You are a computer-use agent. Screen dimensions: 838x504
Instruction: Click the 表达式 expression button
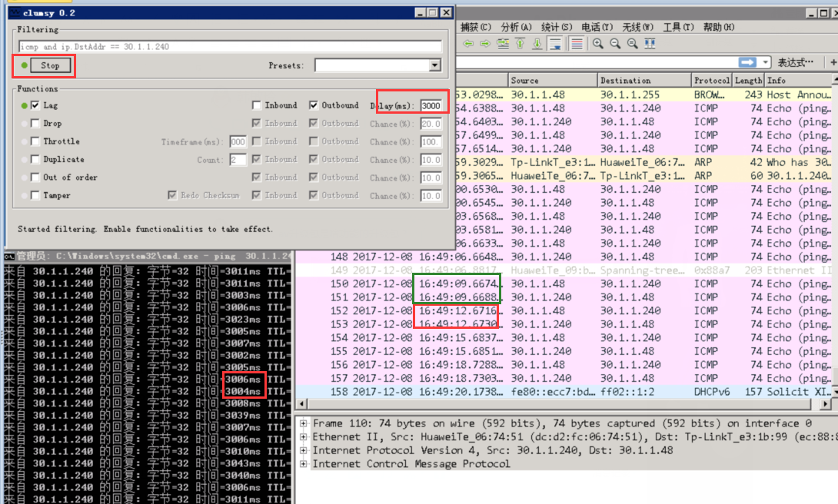click(795, 62)
